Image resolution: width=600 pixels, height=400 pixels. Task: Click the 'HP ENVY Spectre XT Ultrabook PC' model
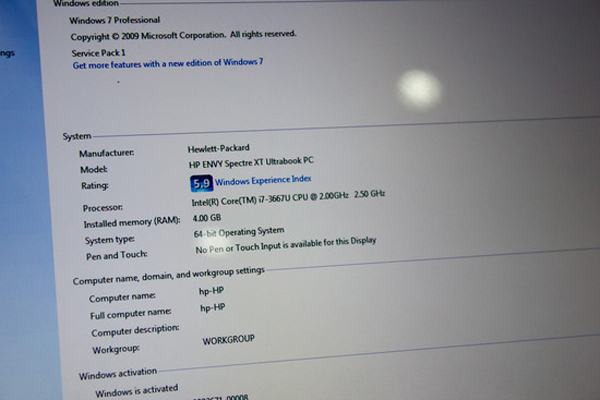tap(251, 162)
